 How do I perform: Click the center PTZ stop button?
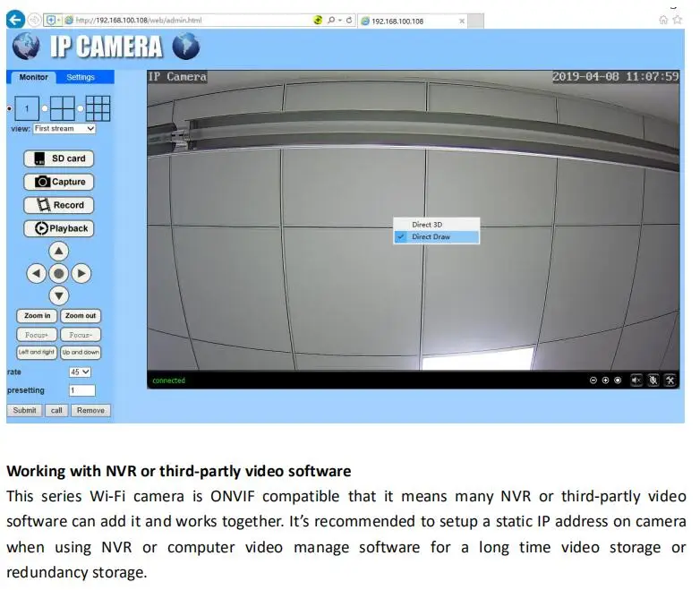[x=58, y=273]
